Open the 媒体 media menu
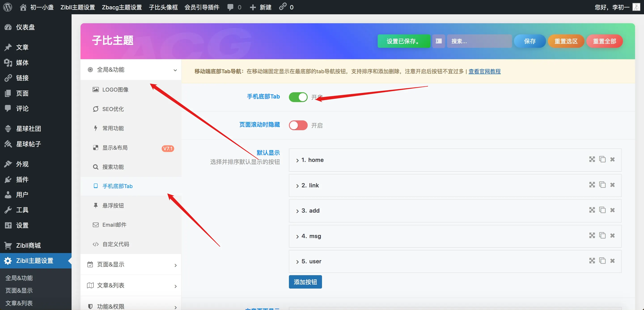 point(36,63)
